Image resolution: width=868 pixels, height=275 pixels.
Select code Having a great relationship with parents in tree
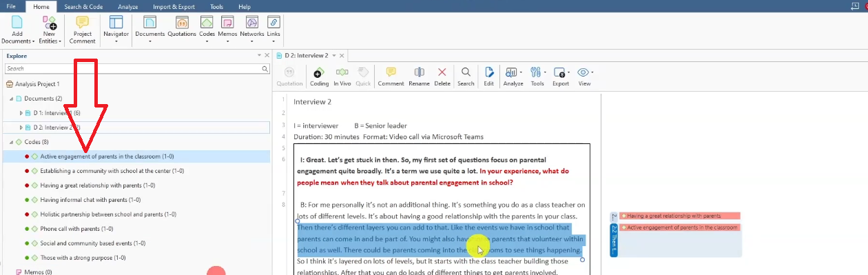[x=98, y=185]
